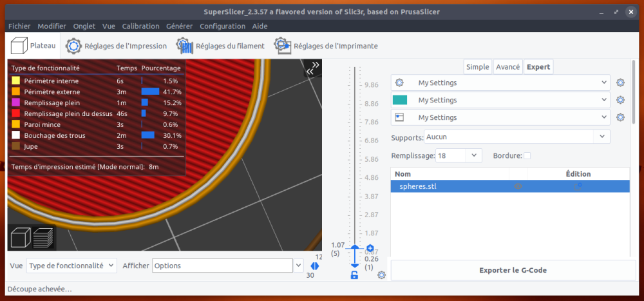
Task: Edit print profile with gear icon
Action: click(x=620, y=83)
